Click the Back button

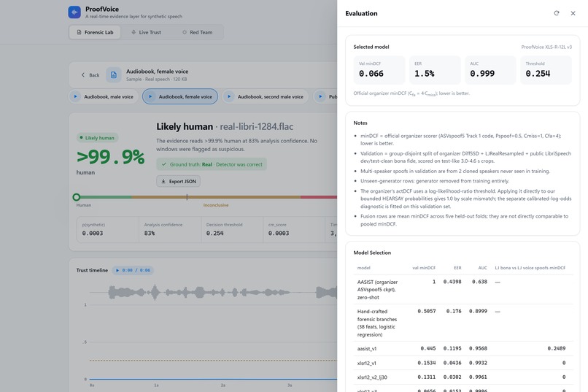tap(90, 75)
